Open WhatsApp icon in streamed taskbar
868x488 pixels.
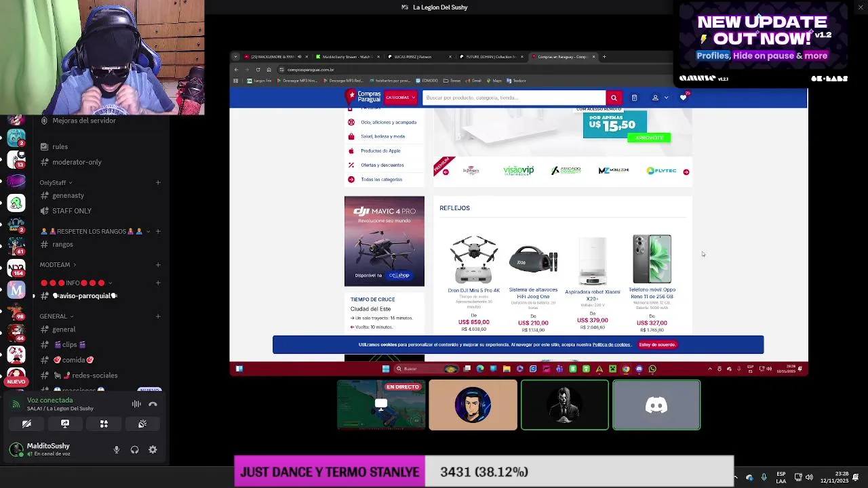coord(652,369)
